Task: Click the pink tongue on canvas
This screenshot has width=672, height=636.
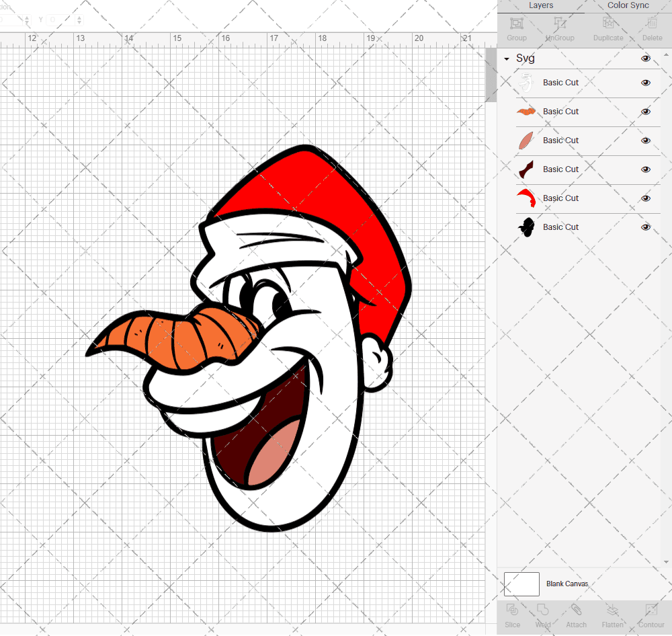Action: click(x=274, y=452)
